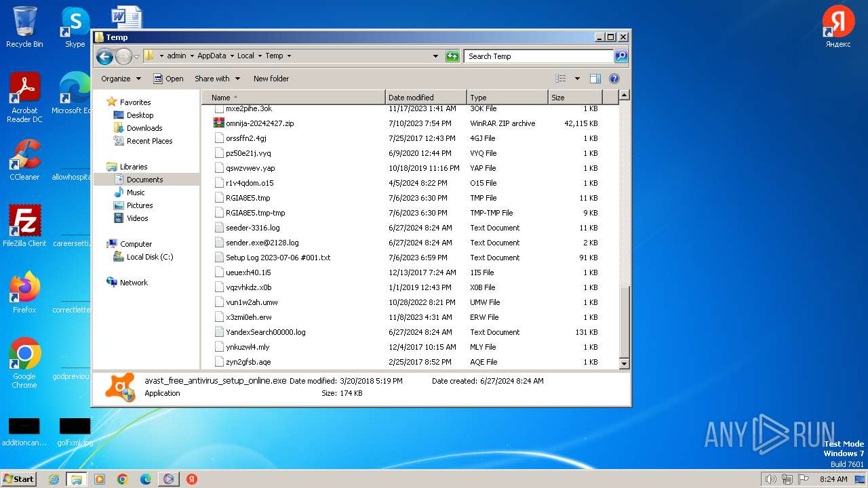Open the view options dropdown arrow
Viewport: 868px width, 488px height.
click(x=577, y=79)
